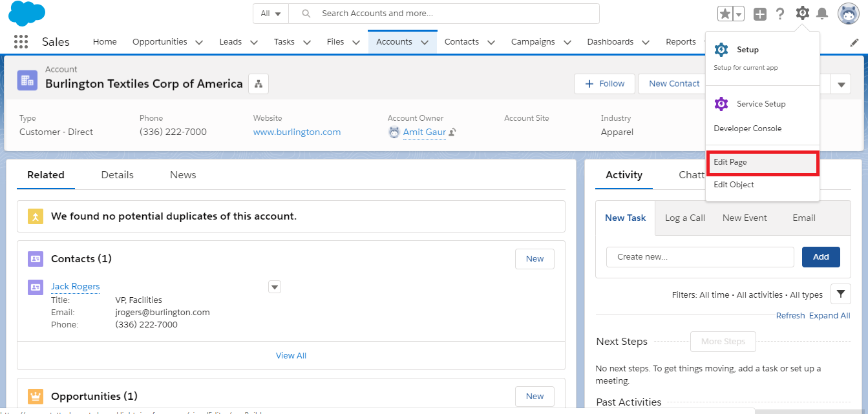Open the user profile avatar
This screenshot has width=868, height=414.
(x=848, y=14)
